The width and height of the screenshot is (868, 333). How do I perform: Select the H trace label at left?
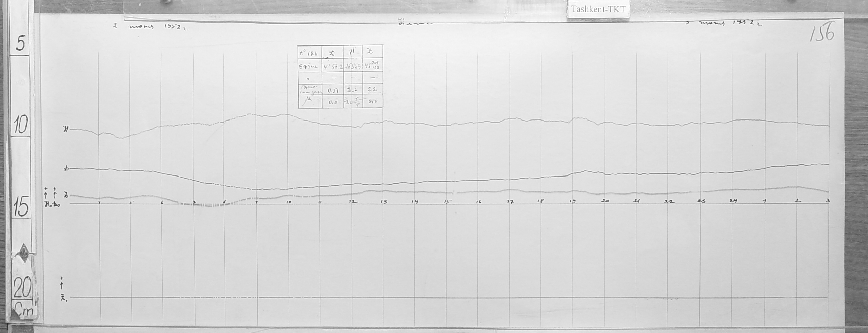click(x=66, y=129)
